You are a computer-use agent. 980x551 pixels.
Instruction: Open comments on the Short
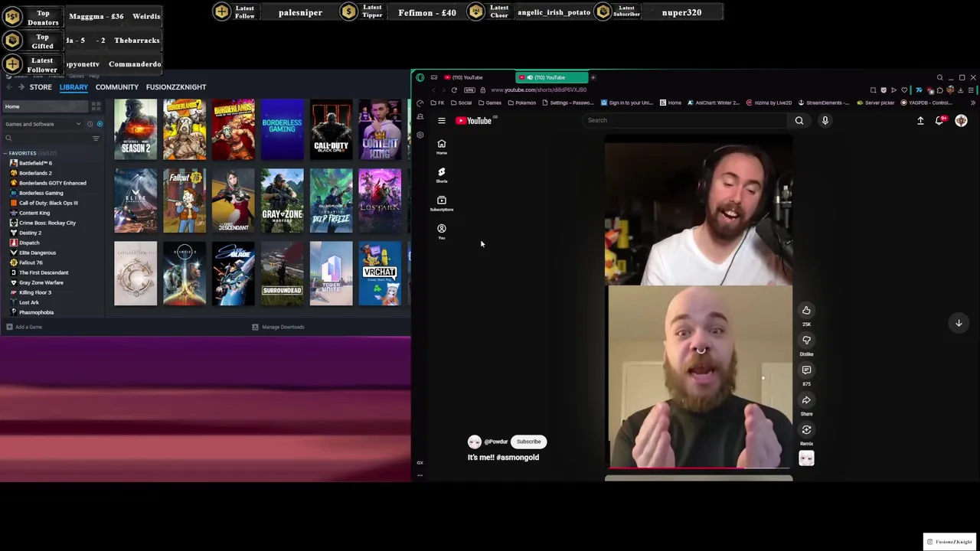coord(806,370)
